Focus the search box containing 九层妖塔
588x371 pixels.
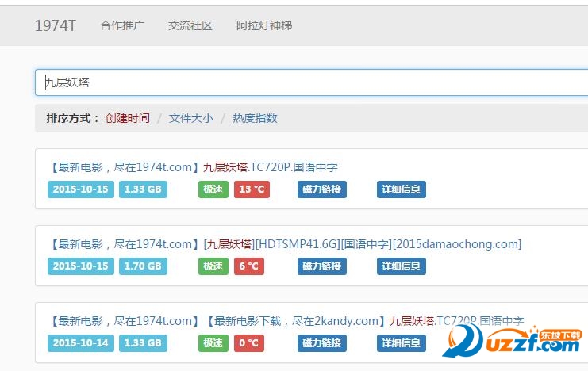[312, 82]
